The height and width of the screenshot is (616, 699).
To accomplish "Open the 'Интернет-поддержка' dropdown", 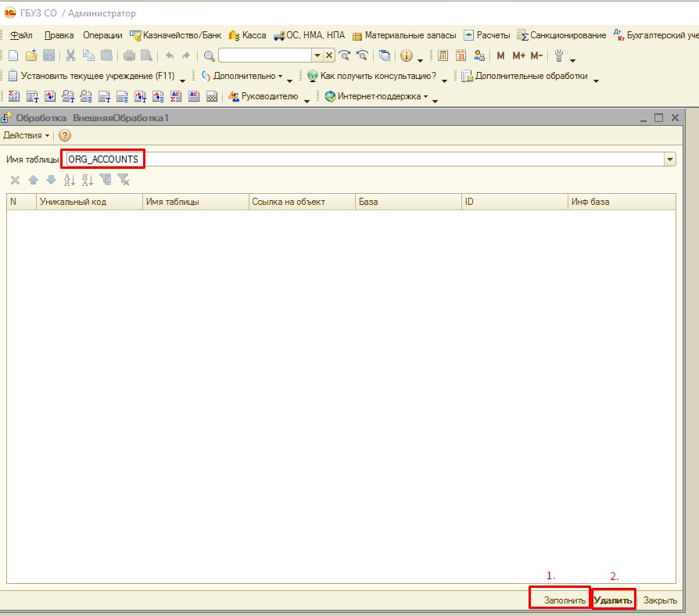I will pyautogui.click(x=376, y=97).
